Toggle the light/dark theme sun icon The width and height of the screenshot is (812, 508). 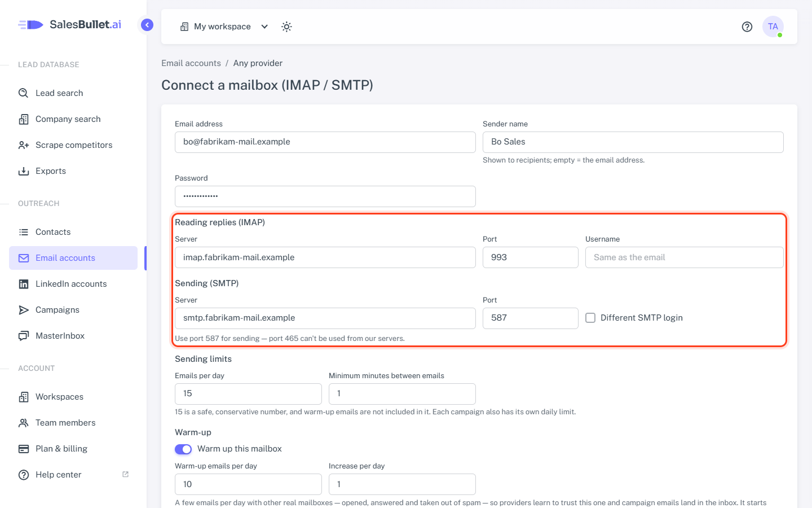click(x=286, y=27)
